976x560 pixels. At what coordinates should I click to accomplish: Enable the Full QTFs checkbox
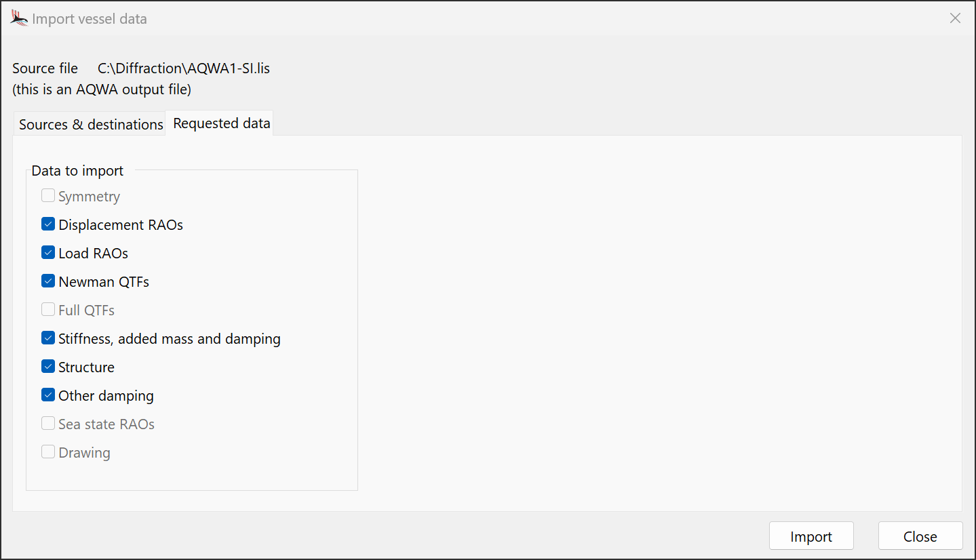(48, 310)
